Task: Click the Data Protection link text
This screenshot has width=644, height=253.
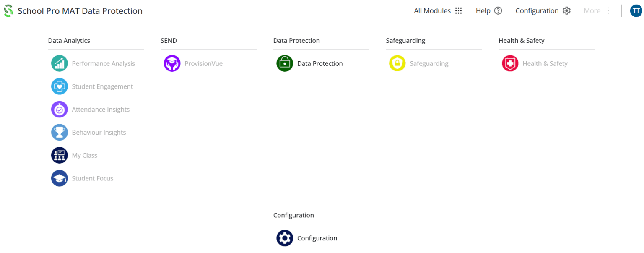Action: click(x=319, y=63)
